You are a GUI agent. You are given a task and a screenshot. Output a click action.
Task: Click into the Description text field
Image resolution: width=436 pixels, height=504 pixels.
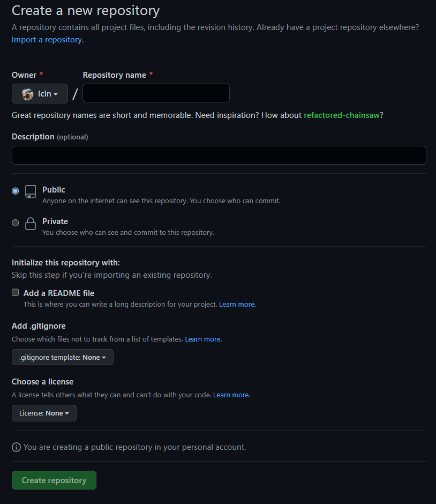point(219,155)
